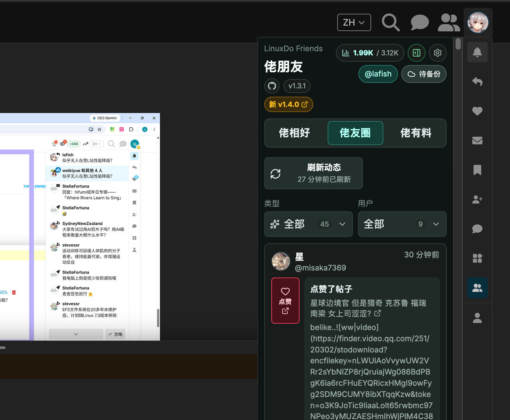Screen dimensions: 510x420
Task: Click the v1.3.1 version badge
Action: (x=297, y=86)
